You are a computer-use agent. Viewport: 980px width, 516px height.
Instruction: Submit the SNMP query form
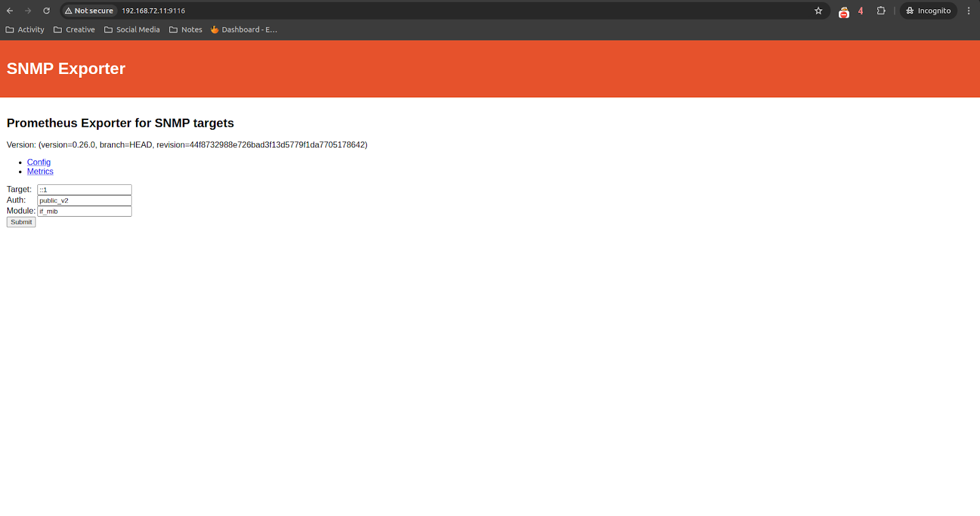tap(21, 222)
